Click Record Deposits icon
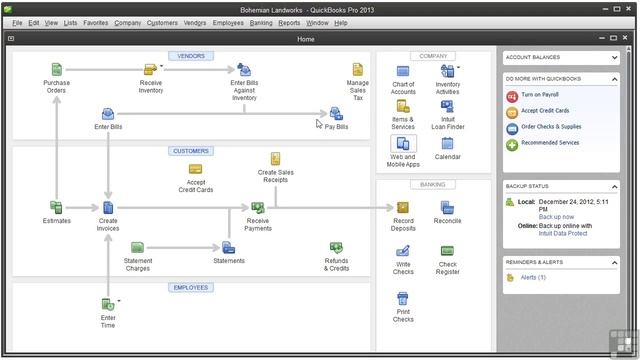Image resolution: width=640 pixels, height=360 pixels. tap(403, 207)
